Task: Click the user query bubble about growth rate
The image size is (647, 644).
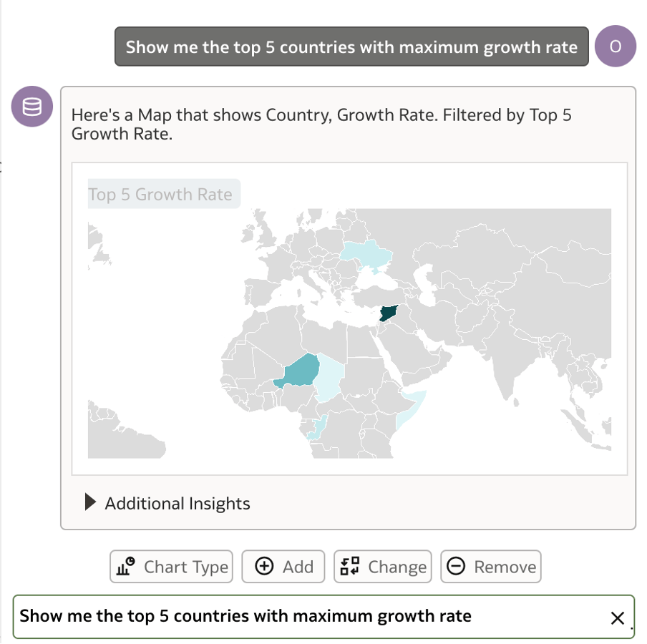Action: pos(351,46)
